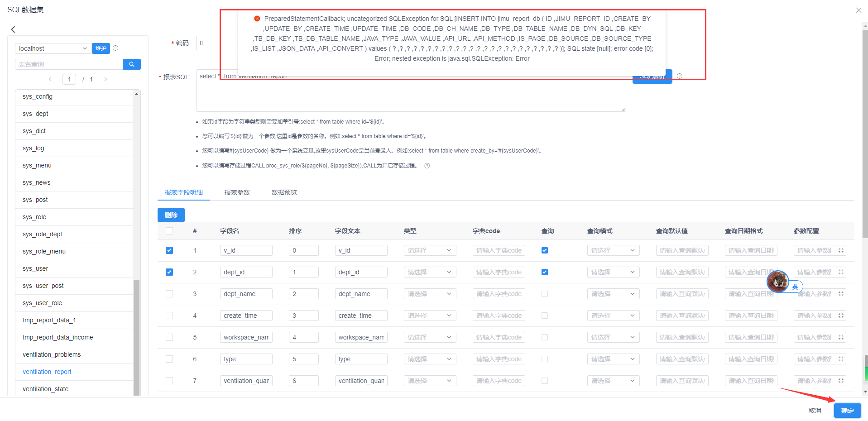Click the table list vertical scrollbar thumb
The height and width of the screenshot is (421, 868).
tap(136, 337)
